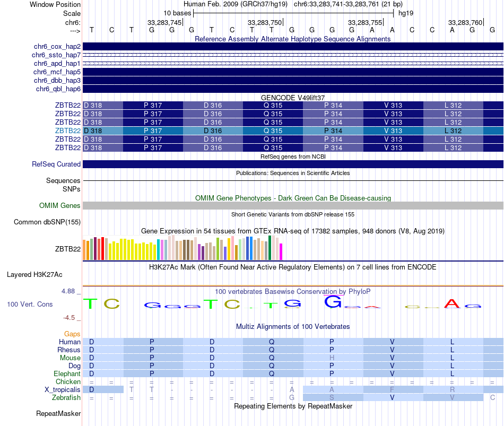The width and height of the screenshot is (504, 426).
Task: Click the Chicken species label
Action: (x=68, y=381)
